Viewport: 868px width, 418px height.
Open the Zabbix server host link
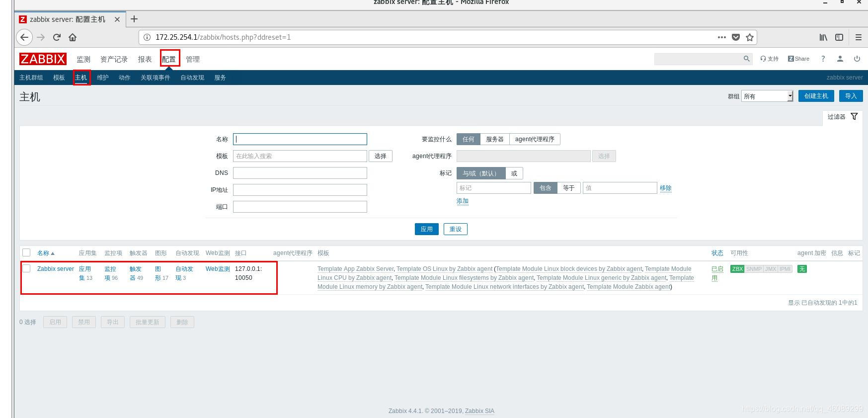(x=56, y=269)
